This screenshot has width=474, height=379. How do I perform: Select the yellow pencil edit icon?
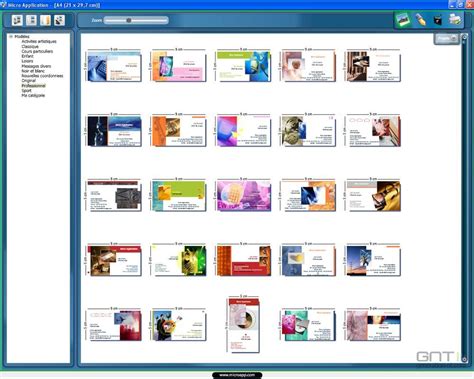click(421, 20)
